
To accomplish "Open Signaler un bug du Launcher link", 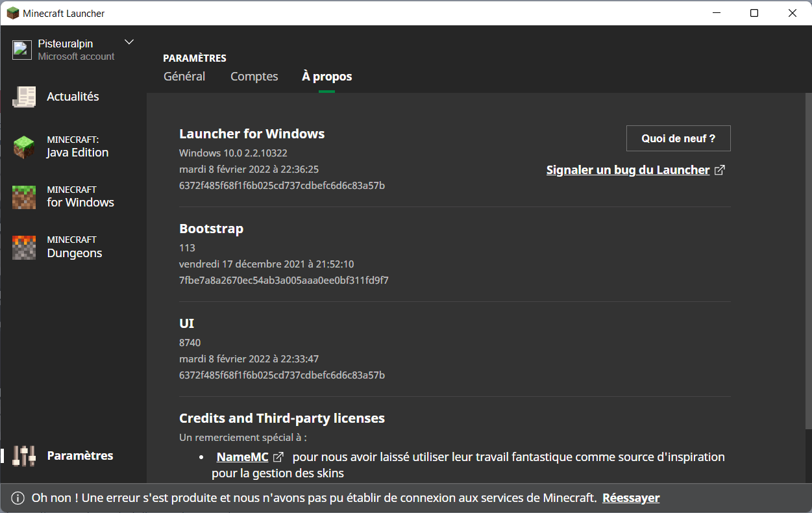I will tap(628, 170).
